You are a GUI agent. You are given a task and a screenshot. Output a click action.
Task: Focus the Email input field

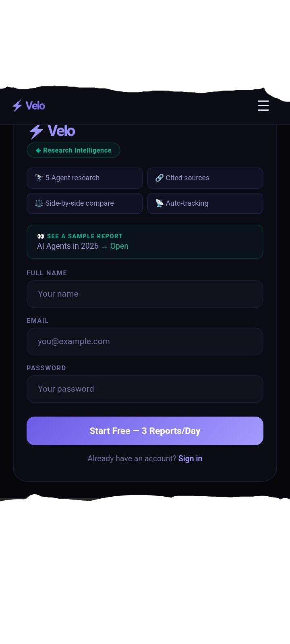click(x=145, y=341)
